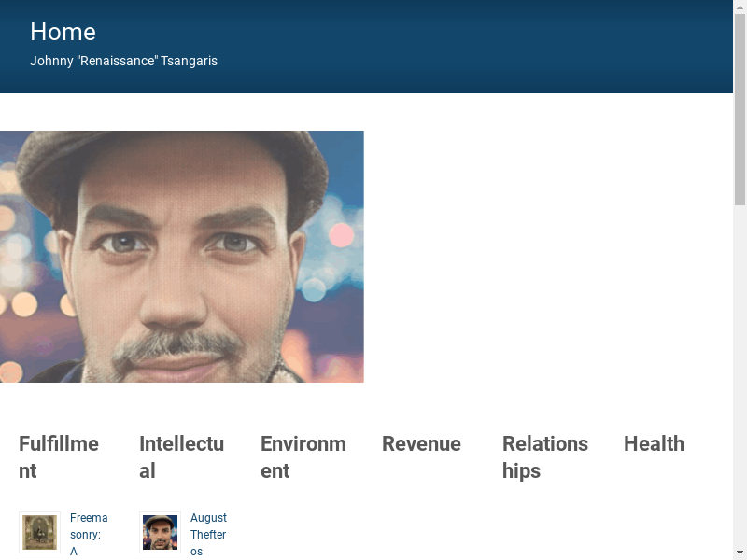Viewport: 747px width, 560px height.
Task: Click the Johnny "Renaissance" Tsangaris subtitle
Action: (123, 61)
